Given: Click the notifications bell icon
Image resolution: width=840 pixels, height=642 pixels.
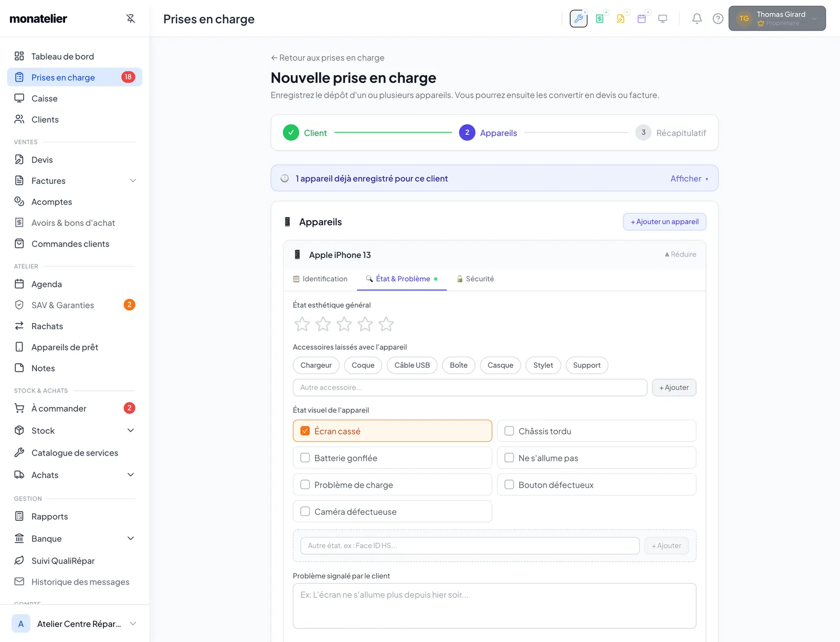Looking at the screenshot, I should (x=697, y=19).
